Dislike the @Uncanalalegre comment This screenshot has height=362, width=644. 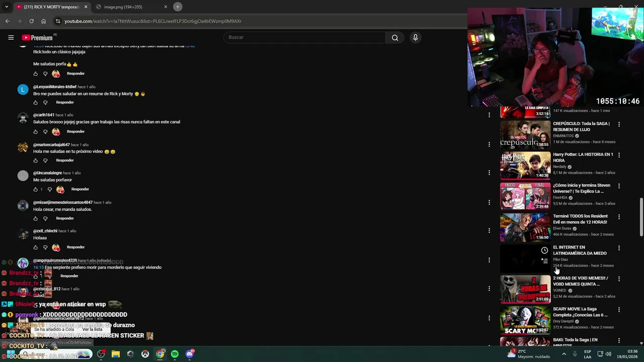point(49,190)
